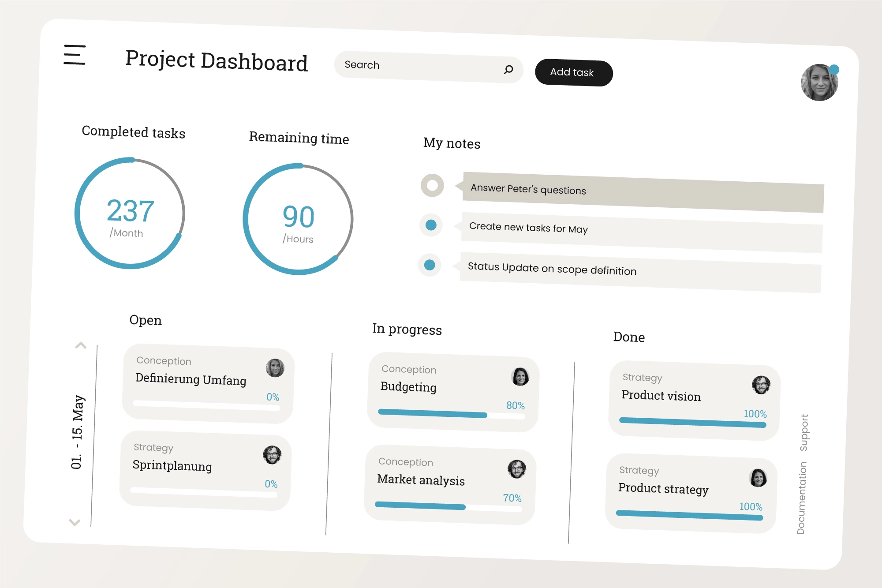Open user profile avatar at top right

819,82
